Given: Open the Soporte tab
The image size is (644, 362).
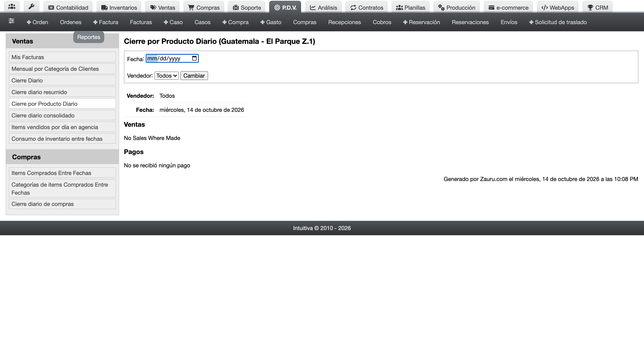Looking at the screenshot, I should click(247, 7).
